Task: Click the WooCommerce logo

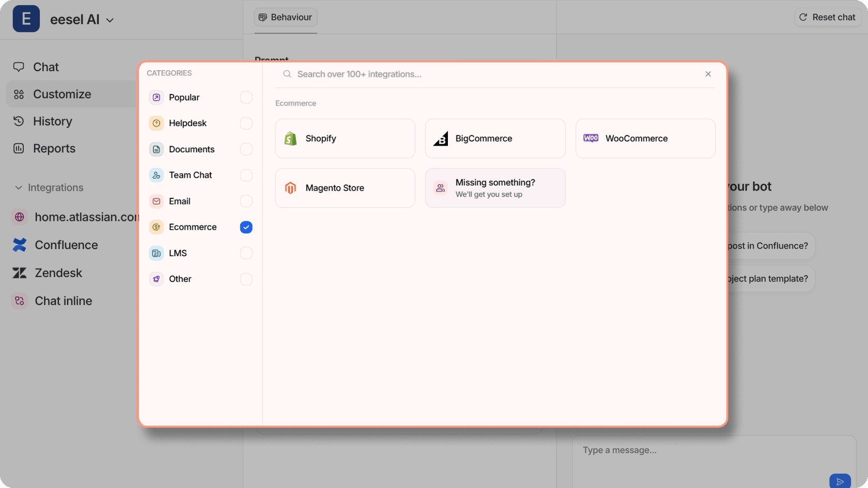Action: 591,138
